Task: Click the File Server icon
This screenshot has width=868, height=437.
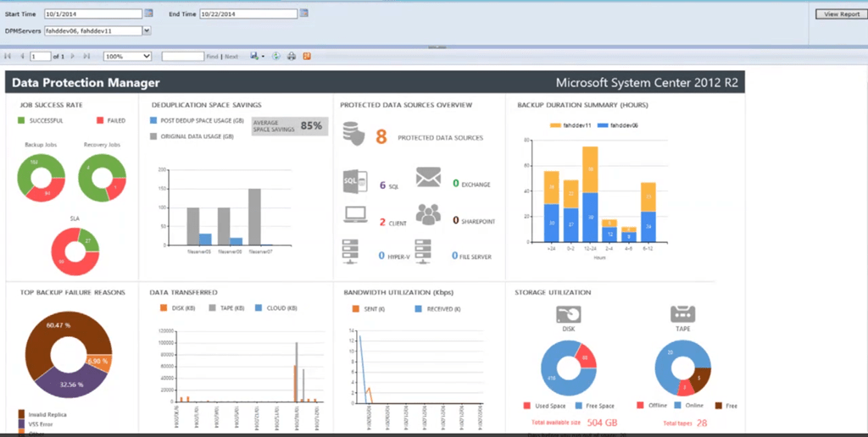Action: coord(423,252)
